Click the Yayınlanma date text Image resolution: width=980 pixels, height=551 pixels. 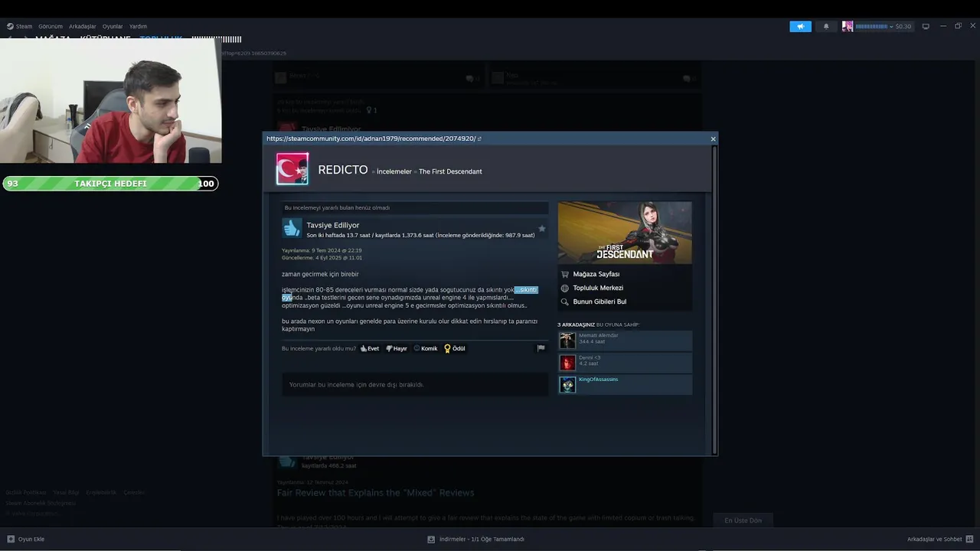pyautogui.click(x=322, y=250)
